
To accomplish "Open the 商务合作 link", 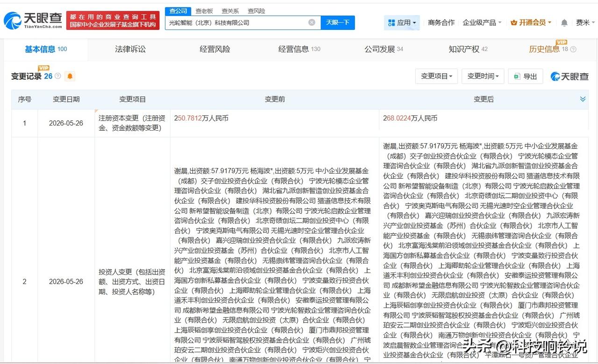I will (441, 22).
